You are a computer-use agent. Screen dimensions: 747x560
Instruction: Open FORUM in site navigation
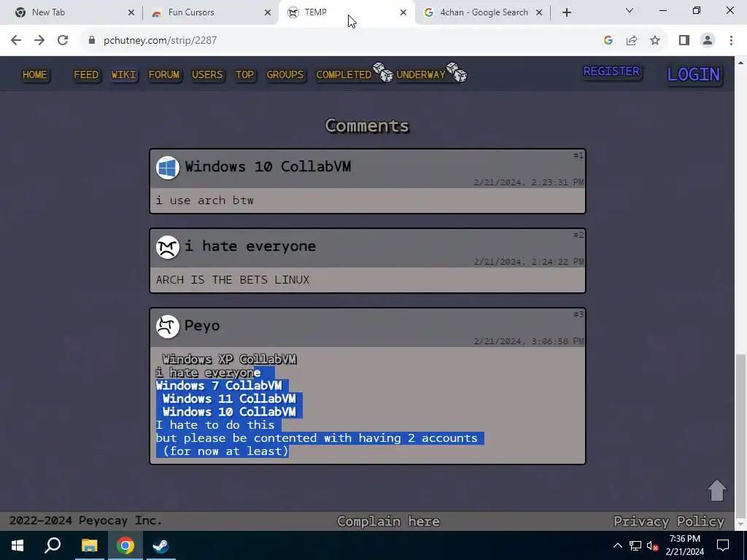[164, 75]
